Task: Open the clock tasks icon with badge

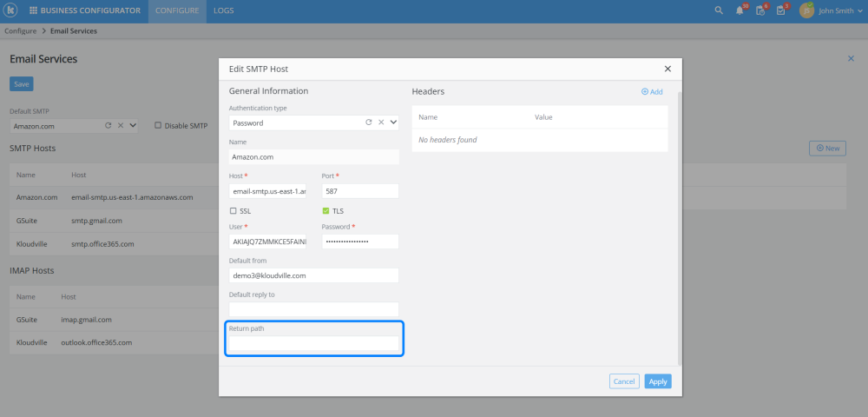Action: click(760, 10)
